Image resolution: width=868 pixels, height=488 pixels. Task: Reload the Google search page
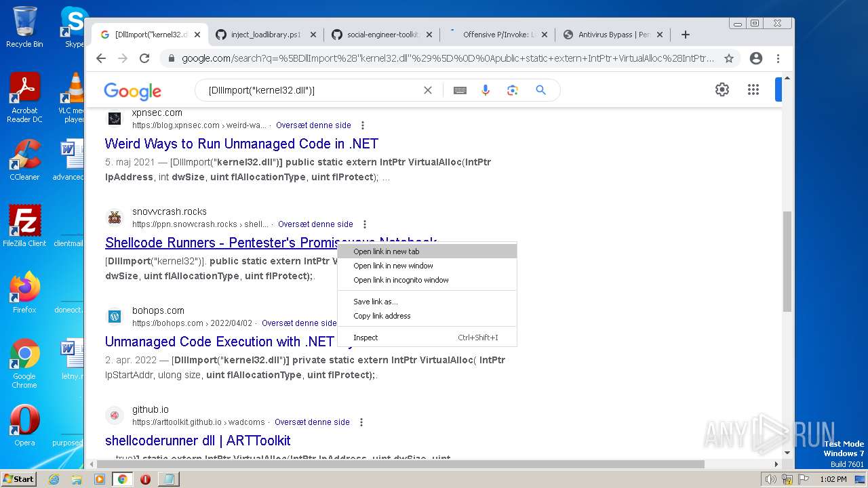click(x=144, y=58)
